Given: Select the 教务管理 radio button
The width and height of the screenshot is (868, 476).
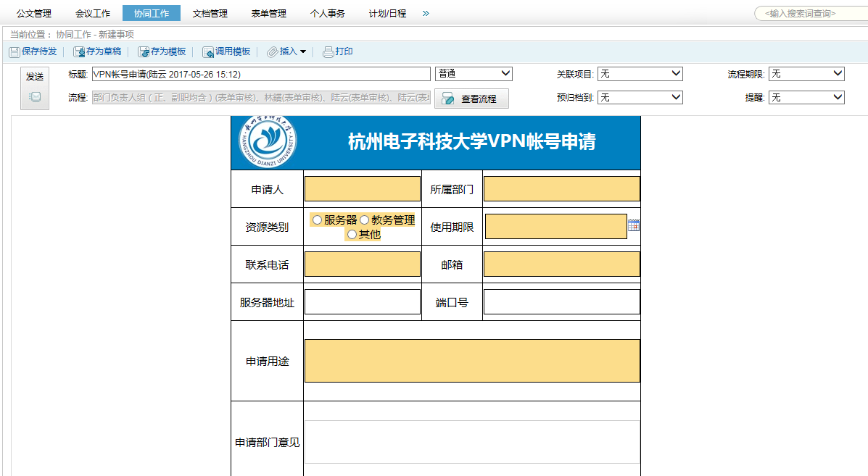Looking at the screenshot, I should 364,220.
